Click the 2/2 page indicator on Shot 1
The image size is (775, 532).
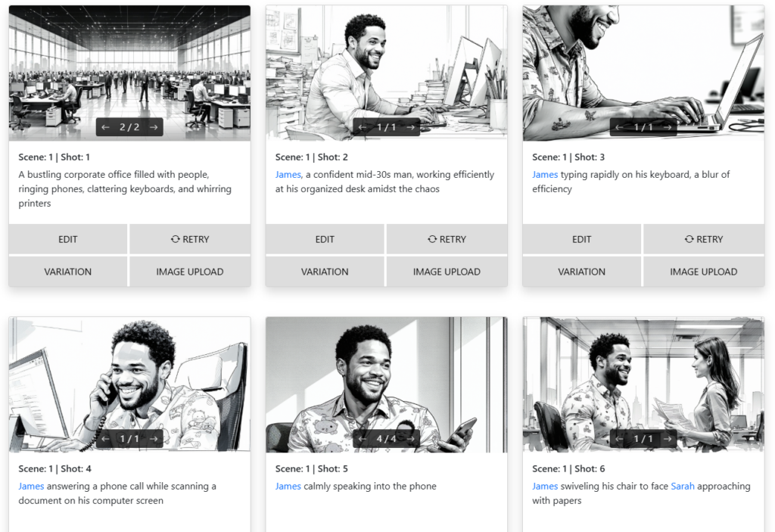point(129,126)
